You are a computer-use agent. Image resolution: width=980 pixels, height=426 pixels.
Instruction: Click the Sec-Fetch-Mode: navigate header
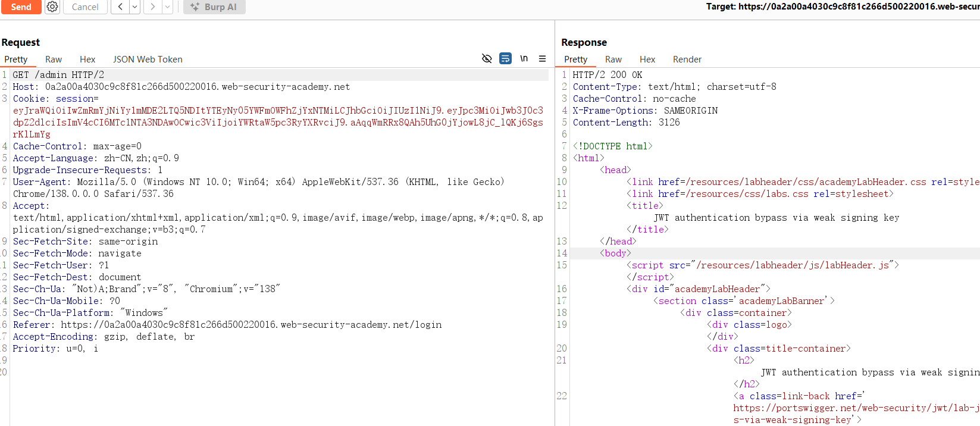tap(77, 253)
